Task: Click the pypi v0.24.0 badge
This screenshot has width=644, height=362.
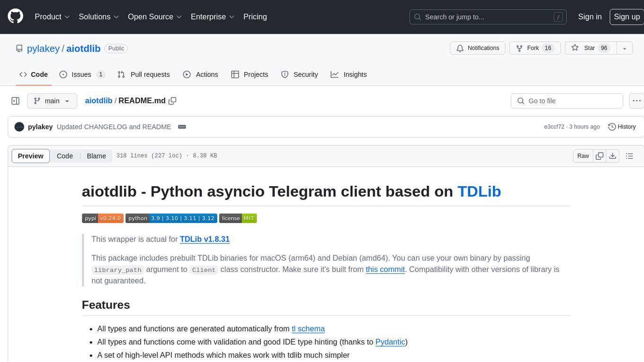Action: pyautogui.click(x=103, y=218)
